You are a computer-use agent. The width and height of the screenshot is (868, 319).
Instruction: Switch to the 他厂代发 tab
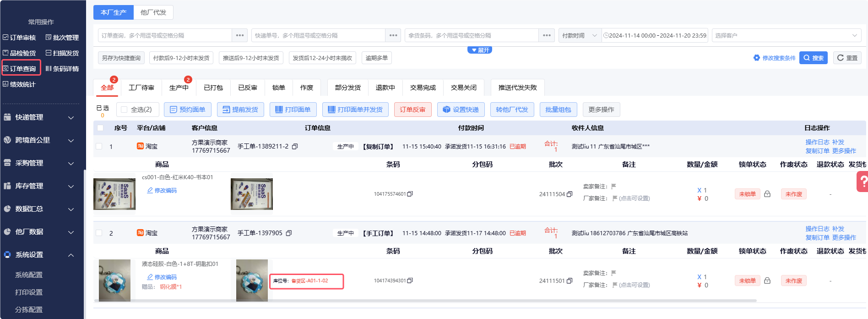click(x=153, y=12)
